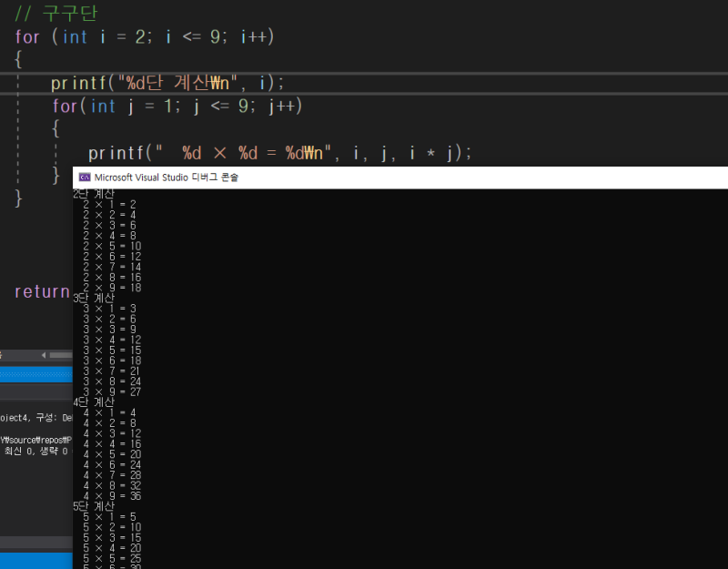Select the 'Microsoft Visual Studio 디버그 콘솔' title bar
The height and width of the screenshot is (569, 728).
click(x=400, y=178)
